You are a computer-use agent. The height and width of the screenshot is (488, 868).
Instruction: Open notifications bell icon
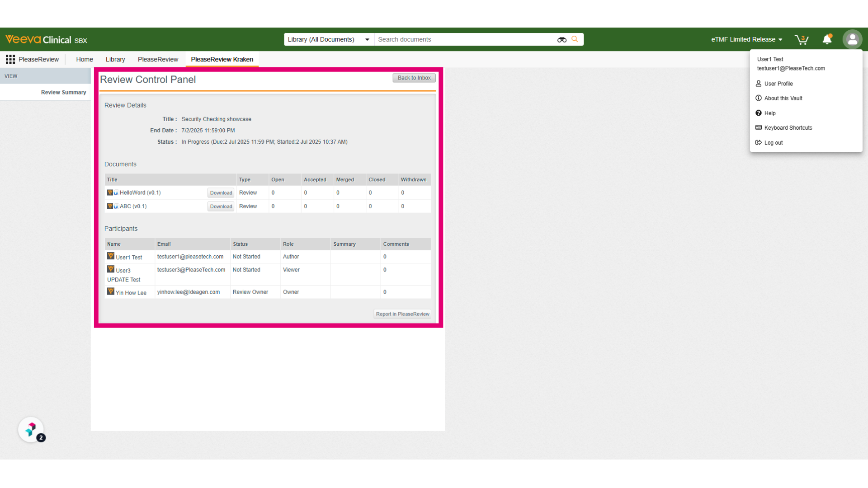827,39
